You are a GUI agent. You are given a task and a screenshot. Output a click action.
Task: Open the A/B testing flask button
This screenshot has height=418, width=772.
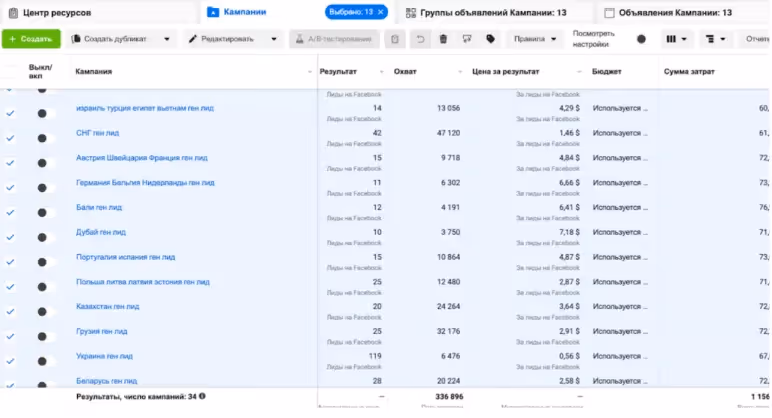(334, 39)
